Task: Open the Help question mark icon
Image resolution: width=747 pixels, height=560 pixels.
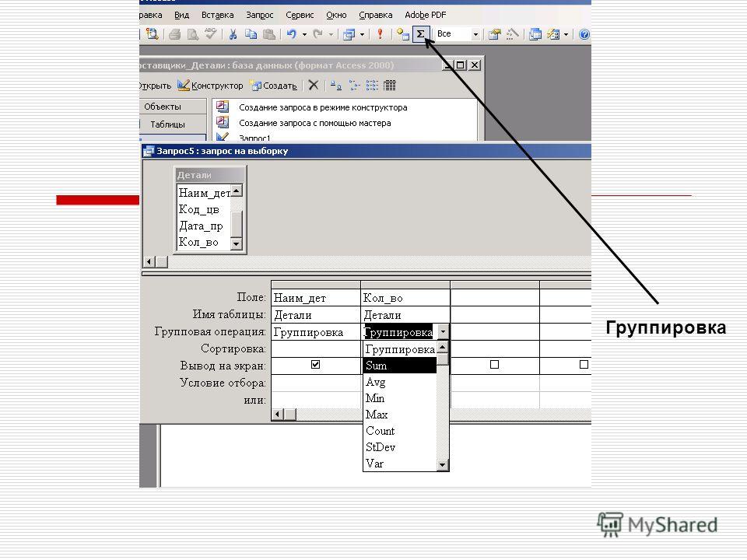Action: [x=584, y=33]
